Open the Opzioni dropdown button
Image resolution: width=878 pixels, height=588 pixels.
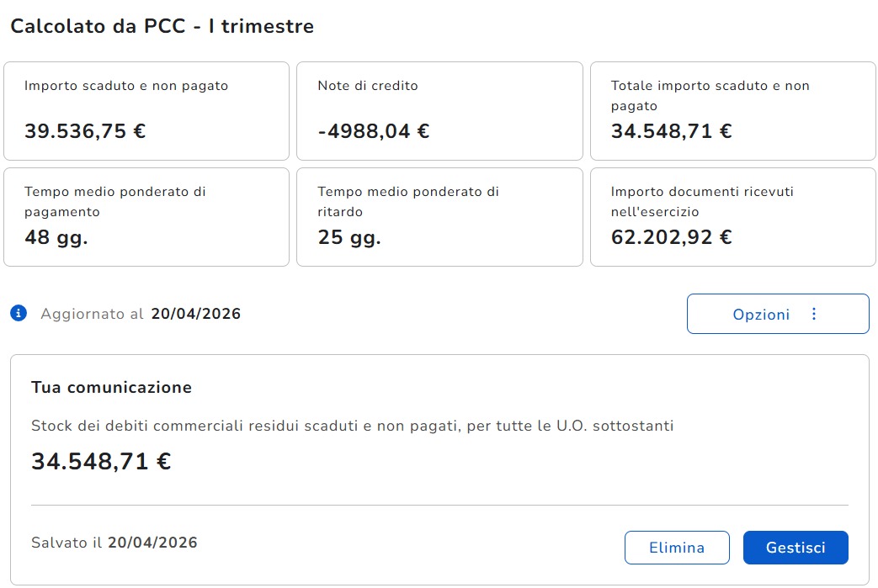click(778, 314)
